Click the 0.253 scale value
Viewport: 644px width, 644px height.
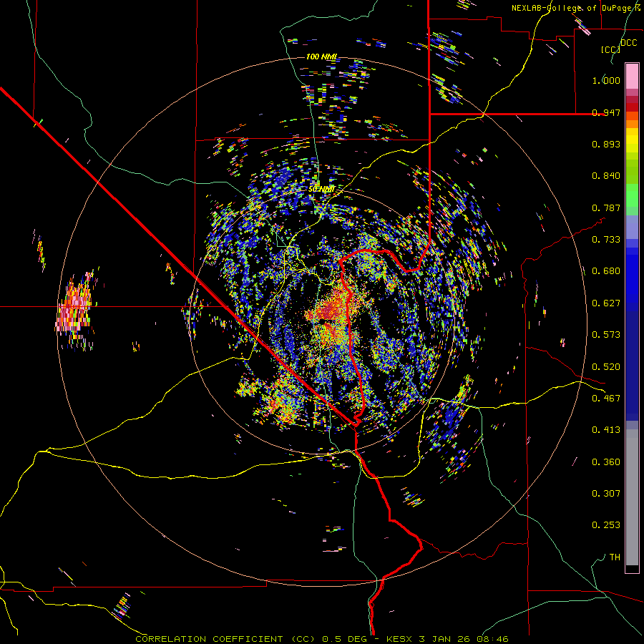[606, 525]
